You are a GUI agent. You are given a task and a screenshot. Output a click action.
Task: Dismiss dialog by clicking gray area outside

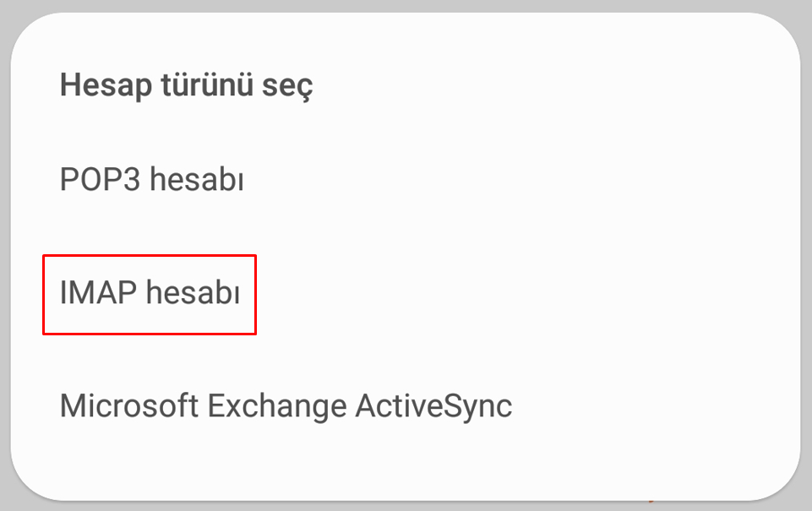(x=406, y=5)
